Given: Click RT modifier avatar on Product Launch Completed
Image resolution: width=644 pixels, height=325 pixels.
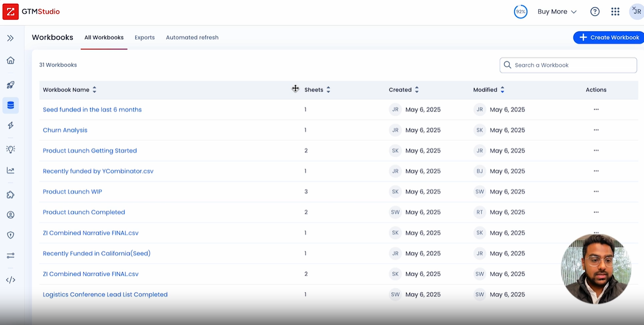Looking at the screenshot, I should point(479,212).
